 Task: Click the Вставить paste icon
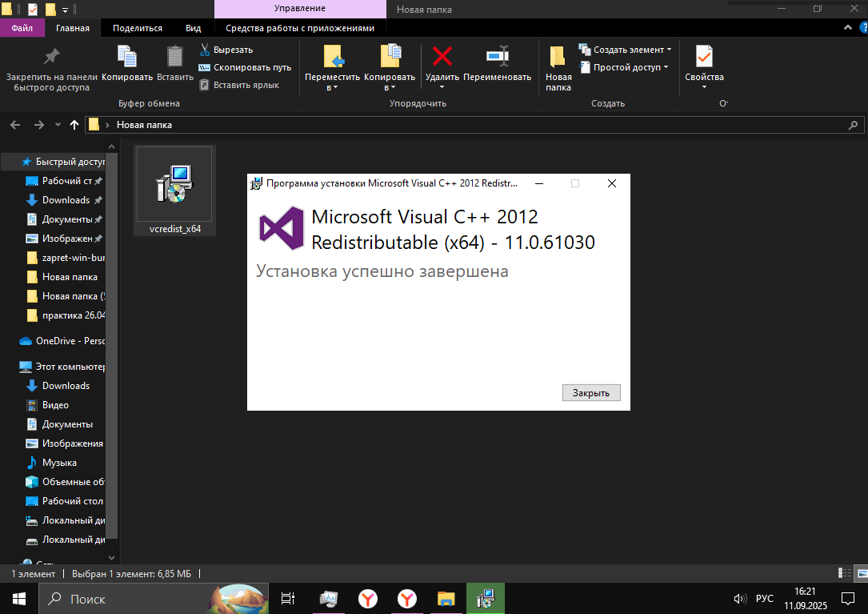coord(175,57)
